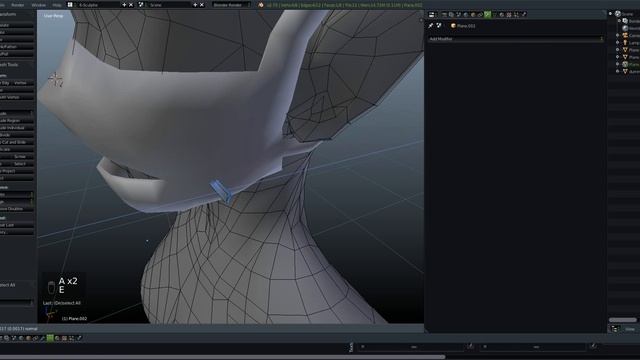Open the Window menu
This screenshot has width=640, height=360.
38,5
